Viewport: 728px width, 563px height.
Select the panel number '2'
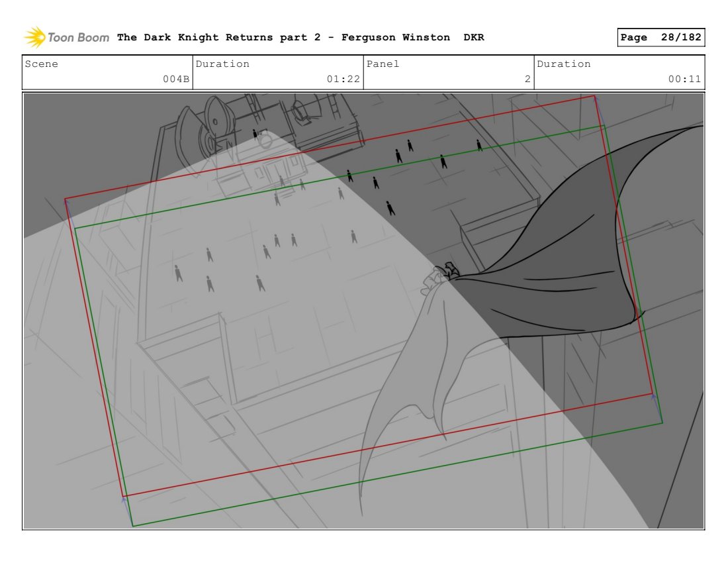pyautogui.click(x=527, y=79)
